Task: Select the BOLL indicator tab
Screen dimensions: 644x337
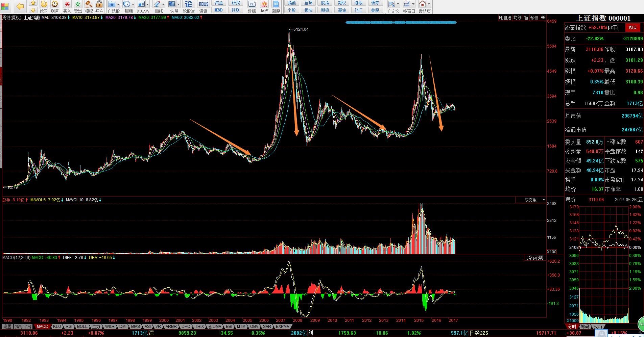Action: pyautogui.click(x=82, y=327)
